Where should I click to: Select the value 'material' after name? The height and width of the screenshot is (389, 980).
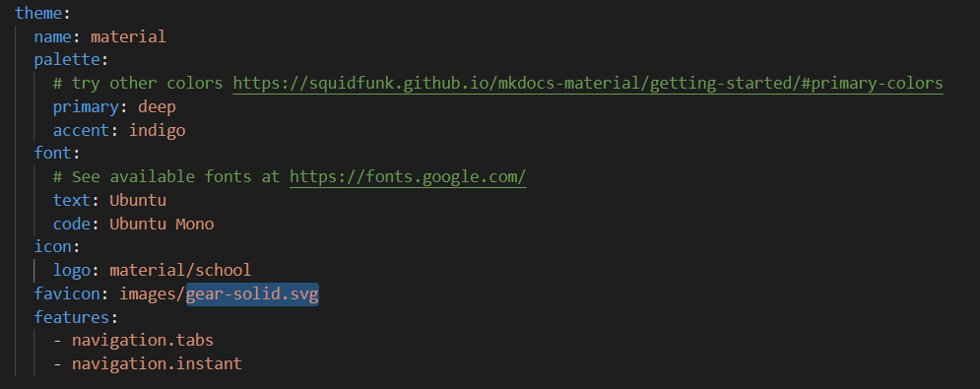128,36
